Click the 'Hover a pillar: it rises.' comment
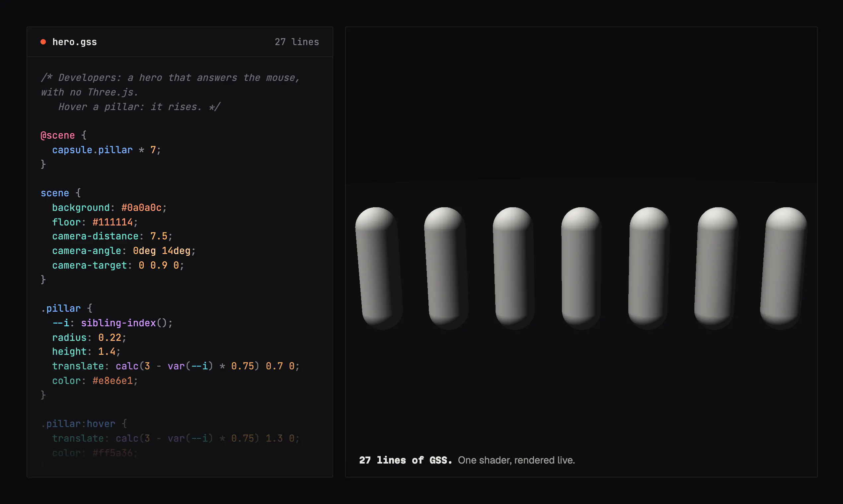This screenshot has width=843, height=504. (x=130, y=107)
